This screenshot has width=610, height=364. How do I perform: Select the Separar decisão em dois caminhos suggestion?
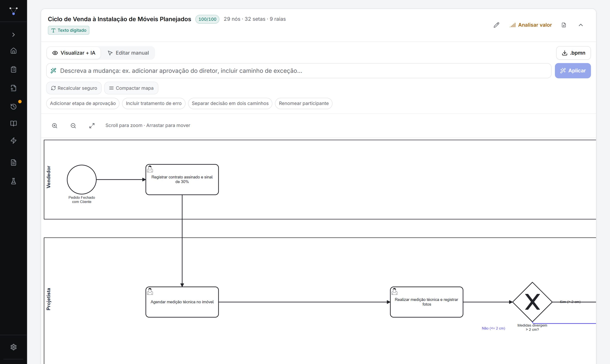(230, 103)
